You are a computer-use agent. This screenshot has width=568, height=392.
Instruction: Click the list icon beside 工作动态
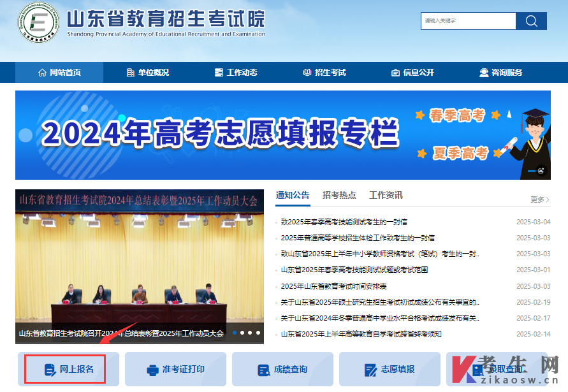[219, 73]
